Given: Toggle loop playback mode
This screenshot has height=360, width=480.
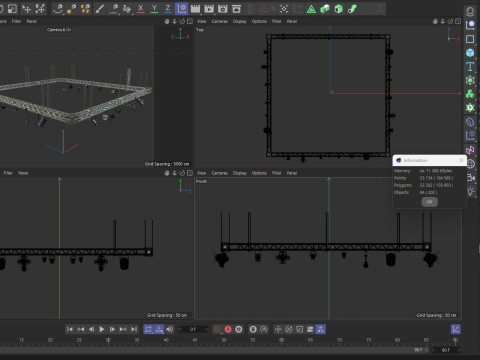Looking at the screenshot, I should (148, 329).
